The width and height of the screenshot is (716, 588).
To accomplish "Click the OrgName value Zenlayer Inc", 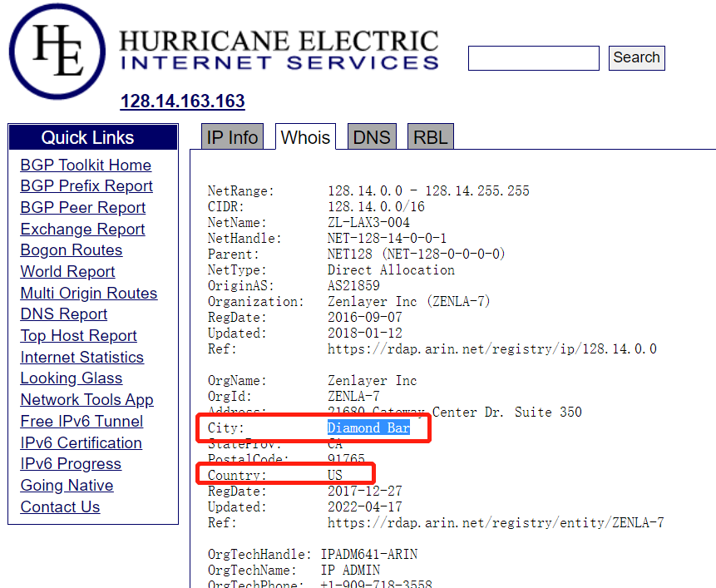I will pyautogui.click(x=373, y=380).
